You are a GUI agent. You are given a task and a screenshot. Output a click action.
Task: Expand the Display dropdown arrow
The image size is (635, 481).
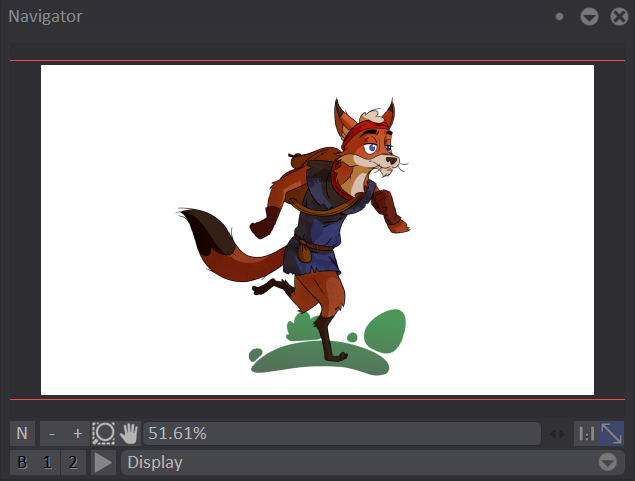tap(607, 462)
